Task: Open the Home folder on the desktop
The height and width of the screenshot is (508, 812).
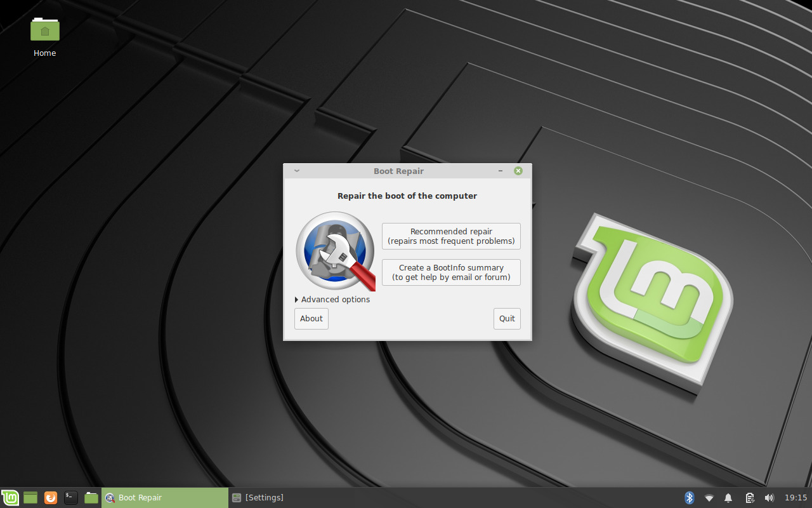Action: click(x=45, y=30)
